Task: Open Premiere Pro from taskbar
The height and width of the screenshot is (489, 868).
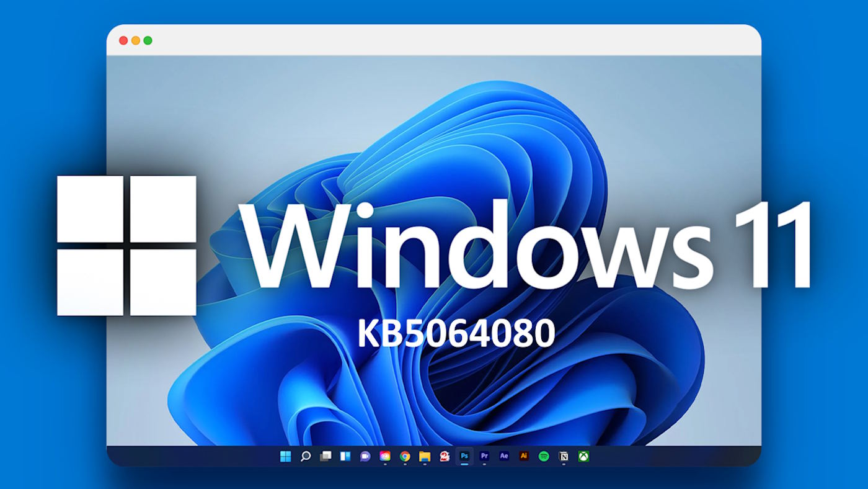Action: pyautogui.click(x=484, y=456)
